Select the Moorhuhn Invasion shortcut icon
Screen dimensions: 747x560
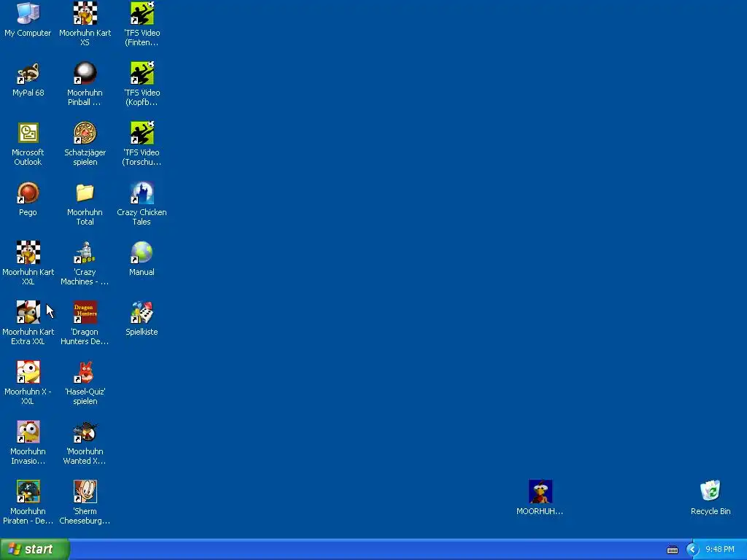28,432
